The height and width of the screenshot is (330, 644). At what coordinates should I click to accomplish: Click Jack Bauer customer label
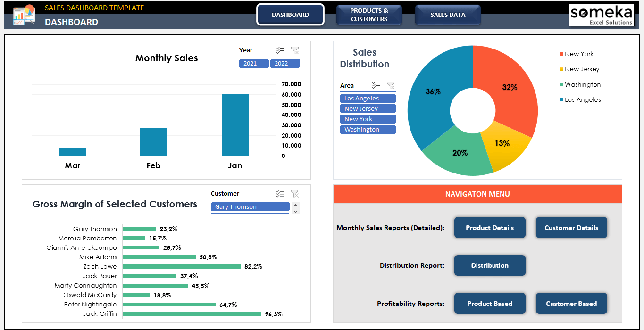(100, 276)
